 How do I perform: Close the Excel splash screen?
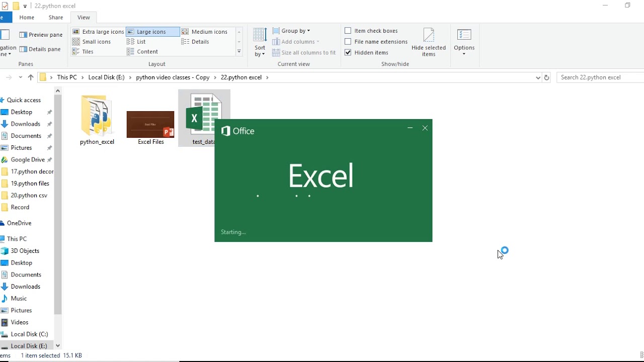click(425, 128)
